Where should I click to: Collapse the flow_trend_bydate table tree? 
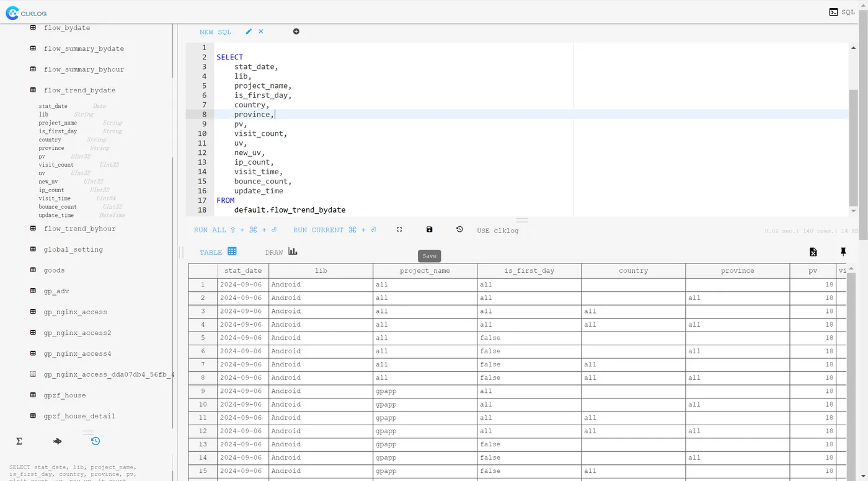pos(79,90)
